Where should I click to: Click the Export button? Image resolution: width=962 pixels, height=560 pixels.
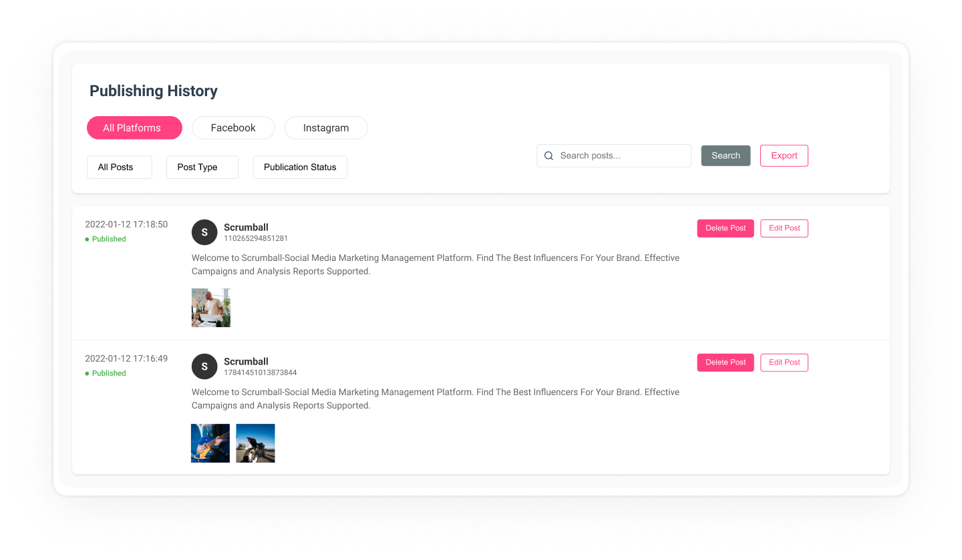coord(784,156)
